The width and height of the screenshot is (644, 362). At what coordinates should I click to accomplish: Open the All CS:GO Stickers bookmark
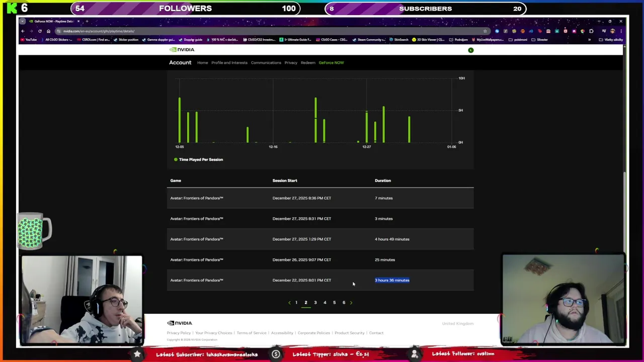pos(56,40)
